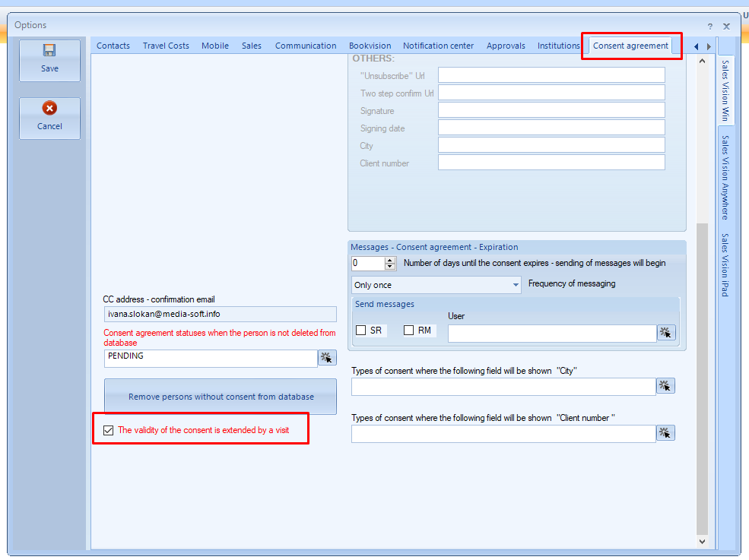This screenshot has width=749, height=560.
Task: Click the CC address confirmation email field
Action: tap(220, 314)
